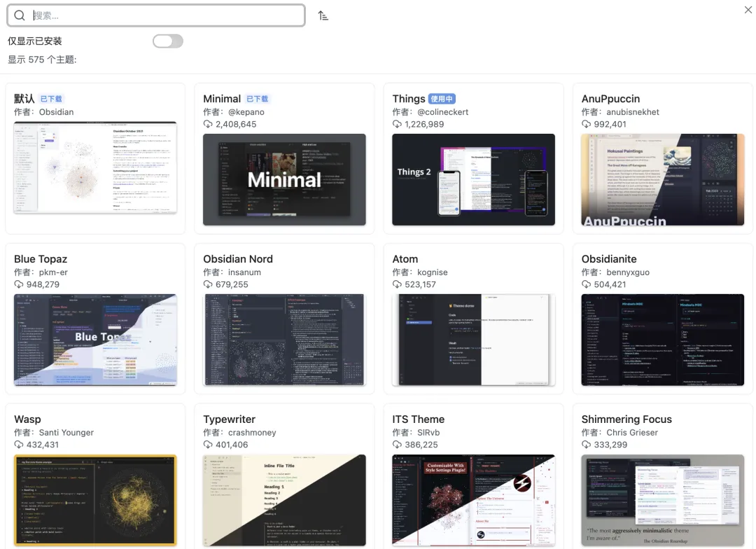The width and height of the screenshot is (756, 549).
Task: Click the 显示 575 个主题 count text
Action: [42, 60]
